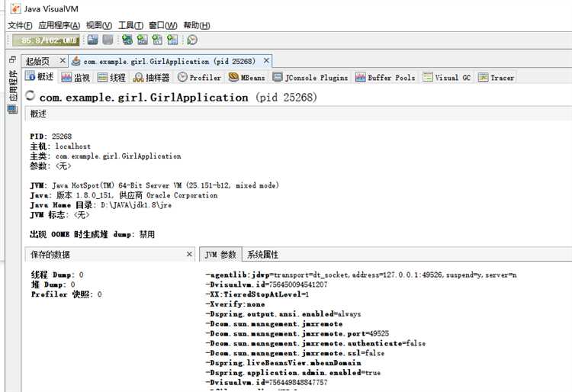Click the MBeans tab bean icon
This screenshot has width=572, height=392.
pyautogui.click(x=233, y=77)
